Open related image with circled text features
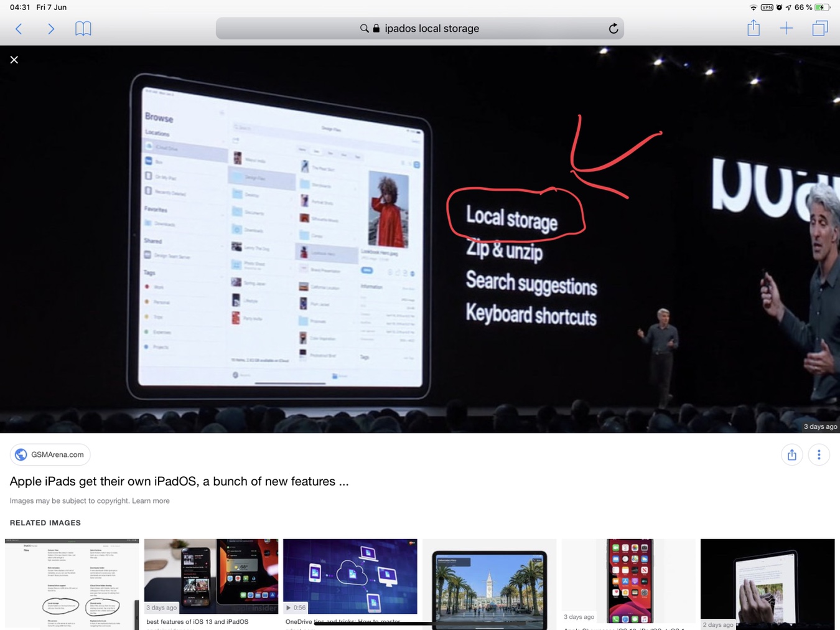Image resolution: width=840 pixels, height=630 pixels. 72,584
